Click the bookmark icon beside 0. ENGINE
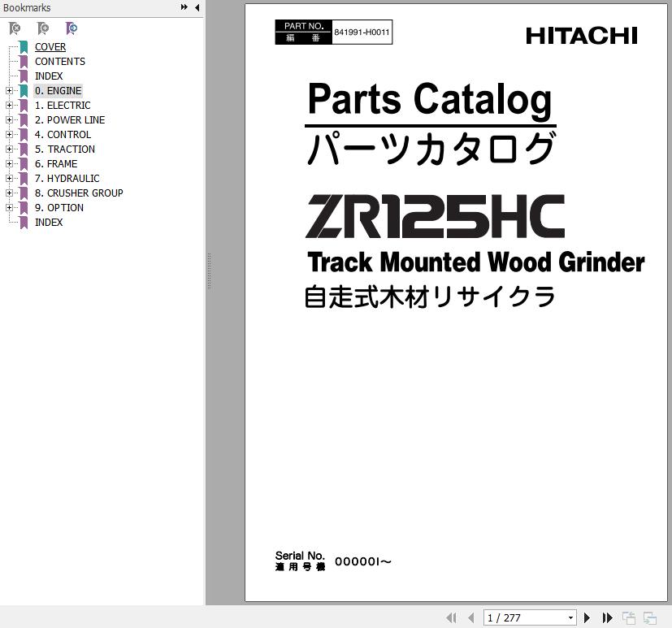 pos(24,91)
